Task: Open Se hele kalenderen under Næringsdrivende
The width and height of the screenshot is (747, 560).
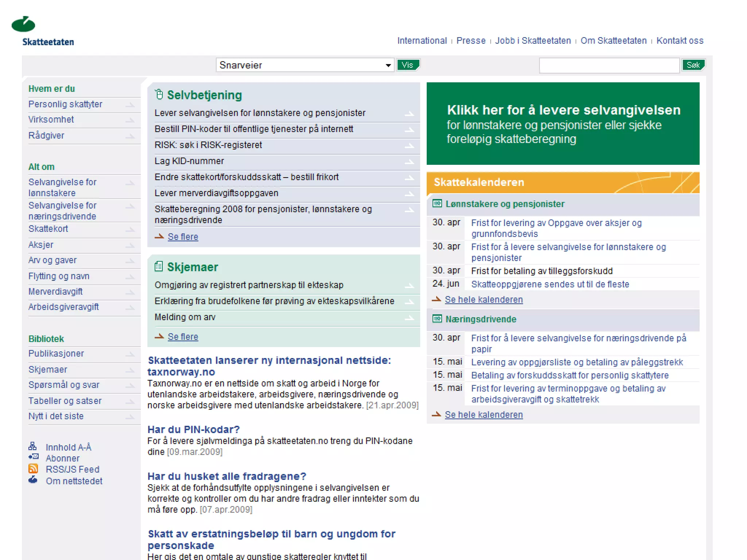Action: pos(484,415)
